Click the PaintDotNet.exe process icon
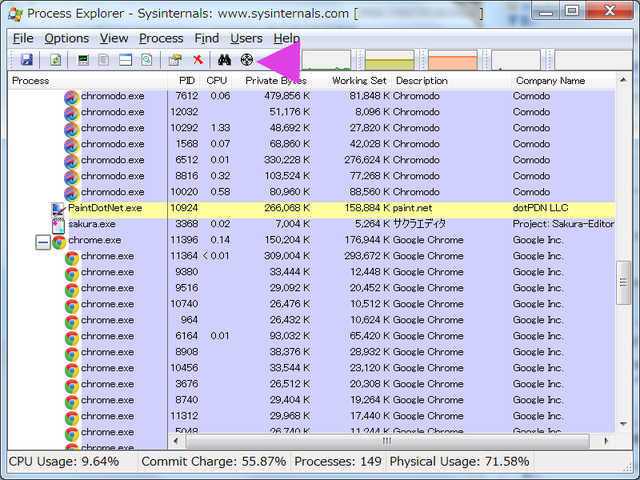The width and height of the screenshot is (640, 480). pyautogui.click(x=58, y=209)
